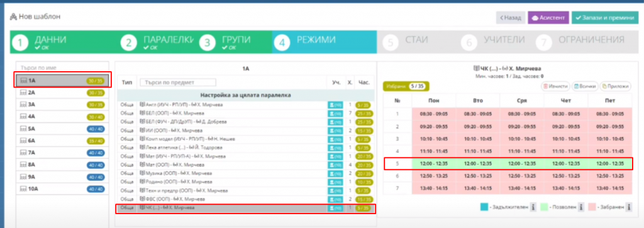This screenshot has height=228, width=644.
Task: Select class 5A in the list
Action: point(62,128)
